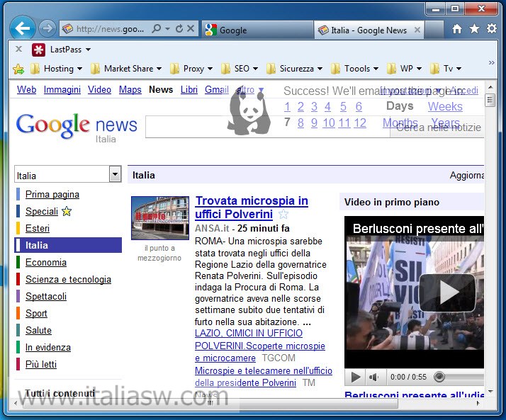Open the Web link in Google bar
506x420 pixels.
click(x=26, y=90)
